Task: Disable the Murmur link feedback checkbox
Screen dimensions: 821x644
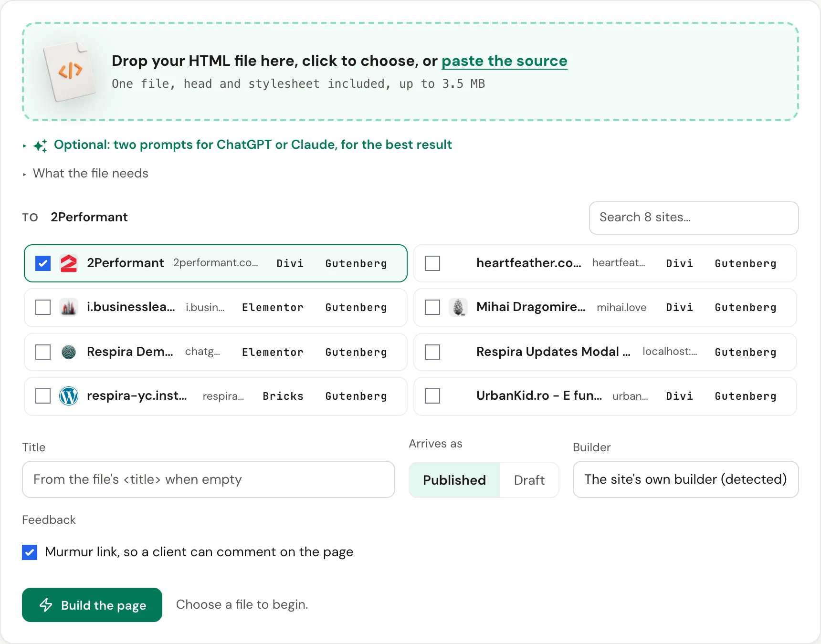Action: [x=30, y=552]
